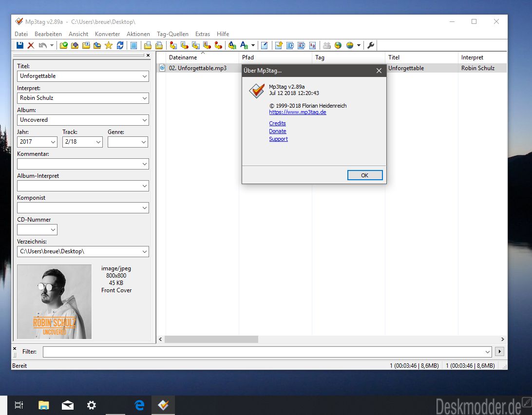Click the auto-numbering wizard icon
The height and width of the screenshot is (415, 532).
coord(313,45)
